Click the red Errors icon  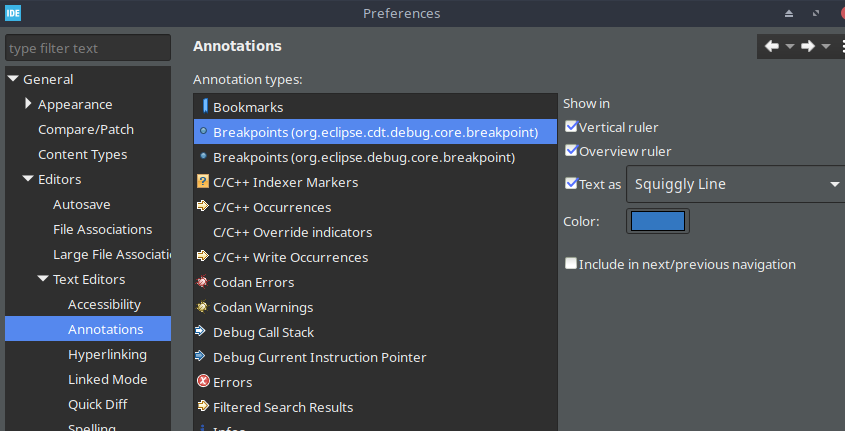point(203,381)
